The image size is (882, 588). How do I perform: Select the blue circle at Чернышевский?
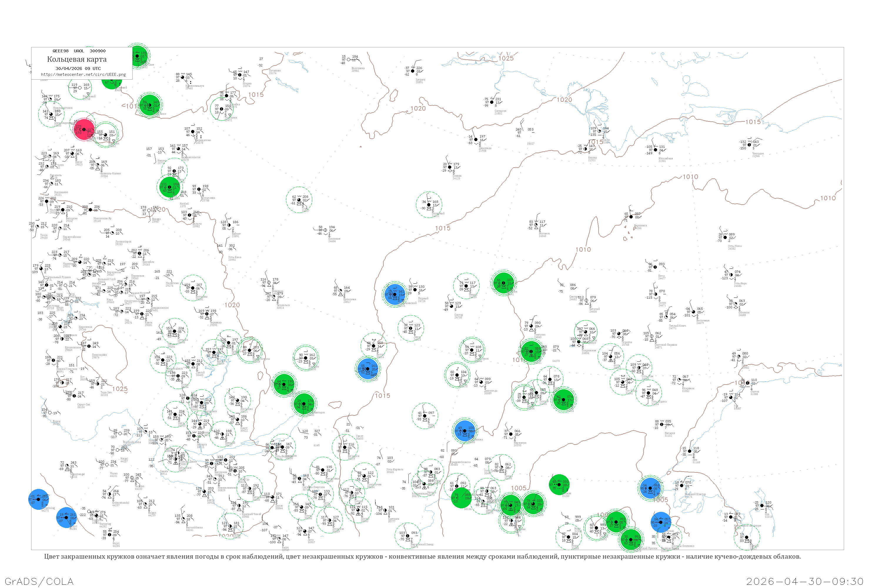pyautogui.click(x=395, y=295)
